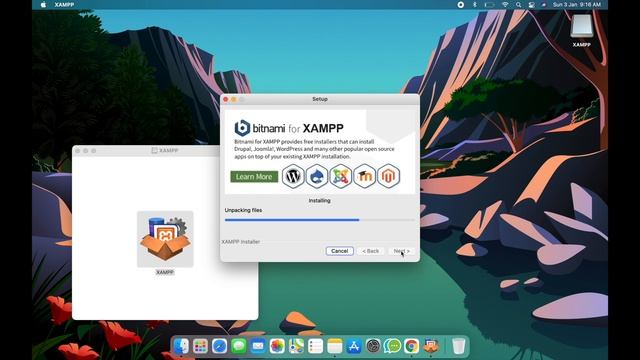
Task: Open the App Store from the Dock
Action: (x=354, y=346)
